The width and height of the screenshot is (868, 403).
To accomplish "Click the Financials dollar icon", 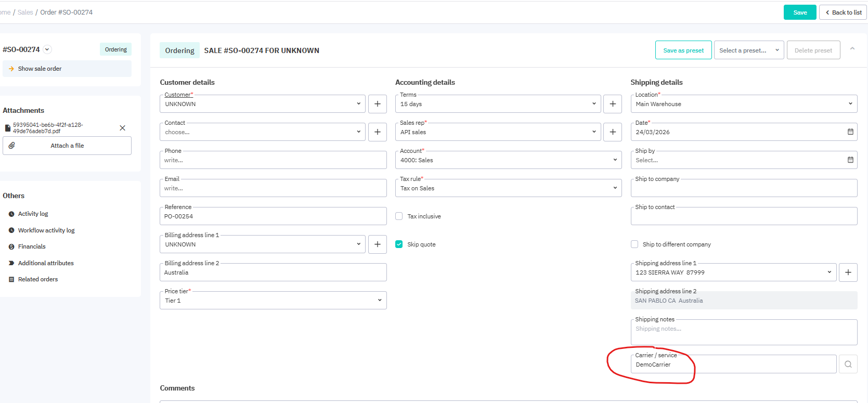I will (x=11, y=246).
